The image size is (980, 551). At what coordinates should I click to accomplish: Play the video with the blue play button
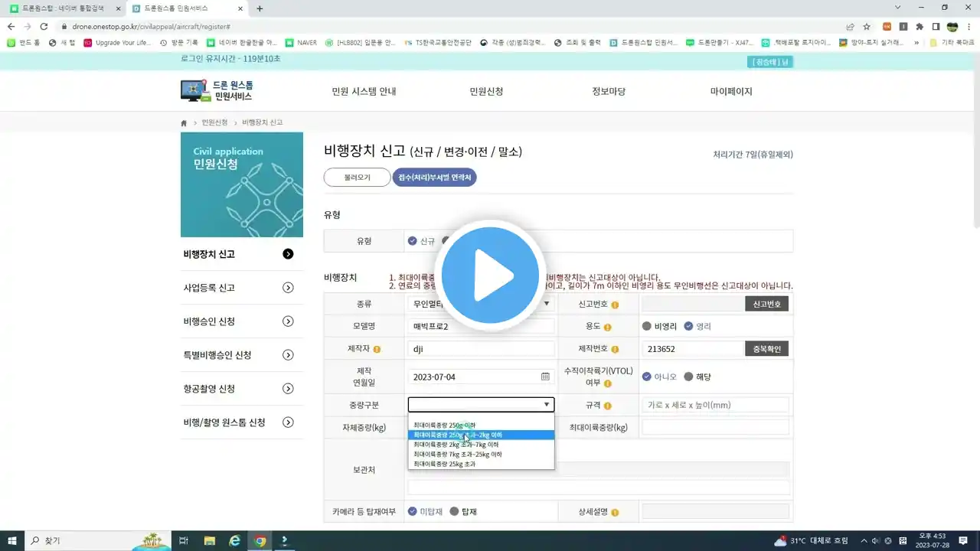[x=490, y=275]
